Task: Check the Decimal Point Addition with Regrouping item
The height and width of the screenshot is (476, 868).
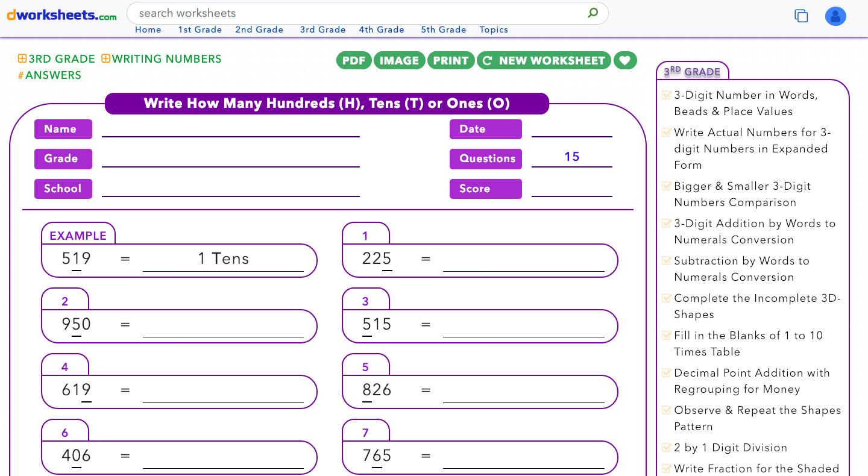Action: tap(666, 372)
